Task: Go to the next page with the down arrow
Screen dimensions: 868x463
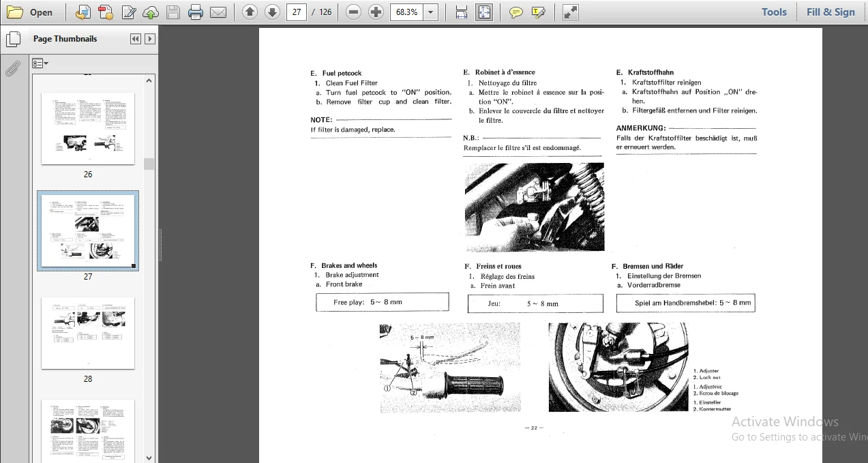Action: pos(273,12)
